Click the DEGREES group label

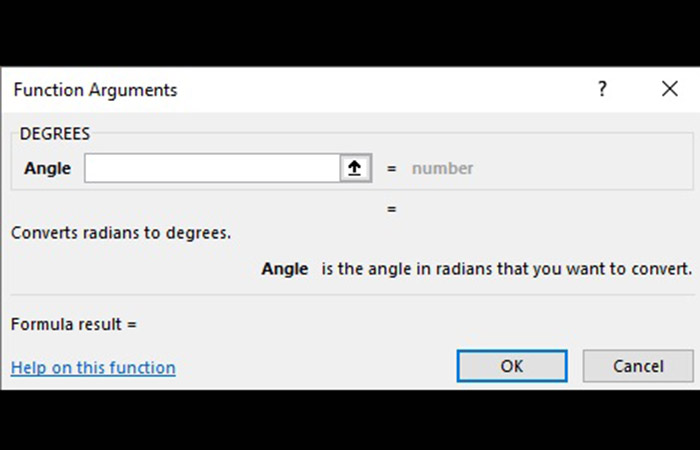point(55,133)
